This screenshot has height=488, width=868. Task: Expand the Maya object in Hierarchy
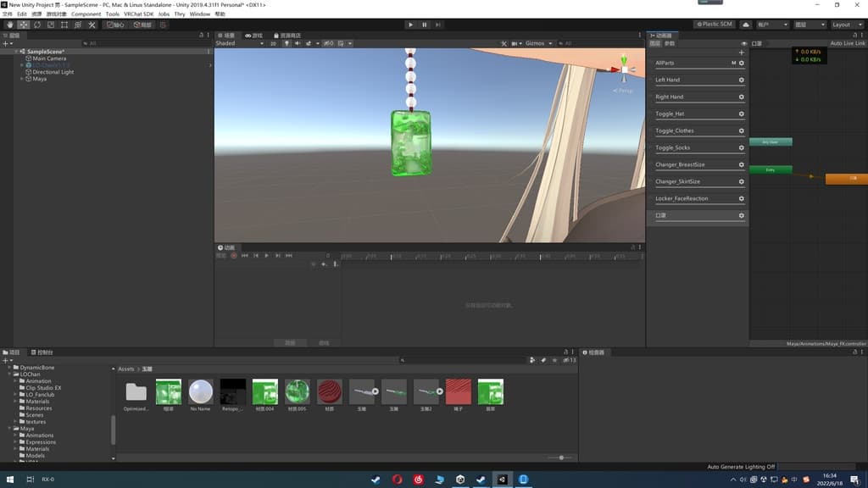[x=22, y=79]
